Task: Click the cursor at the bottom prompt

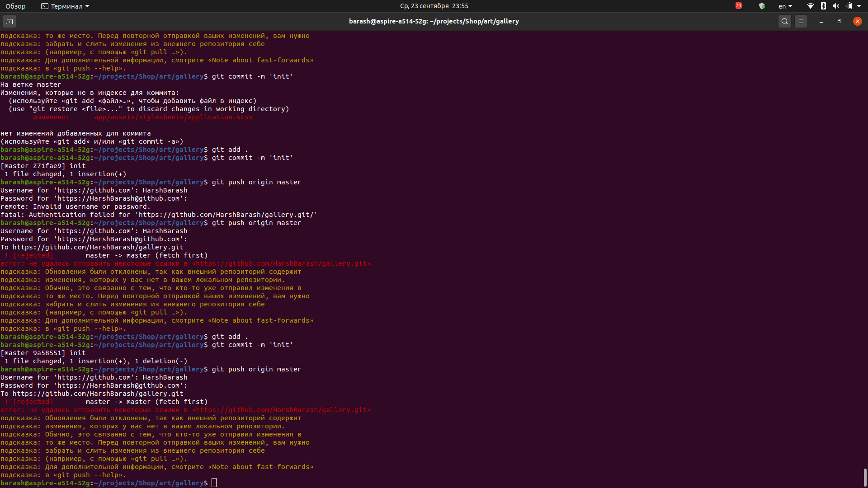Action: click(x=214, y=483)
